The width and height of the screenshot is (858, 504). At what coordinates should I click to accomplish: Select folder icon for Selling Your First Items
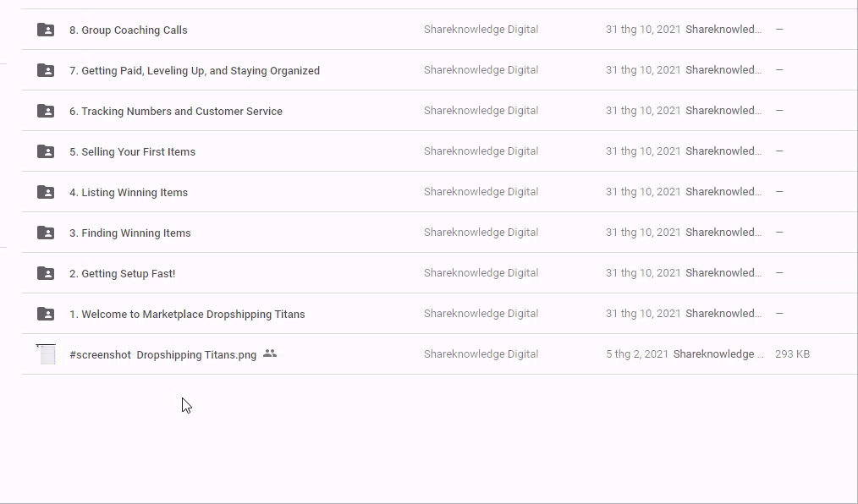(46, 151)
